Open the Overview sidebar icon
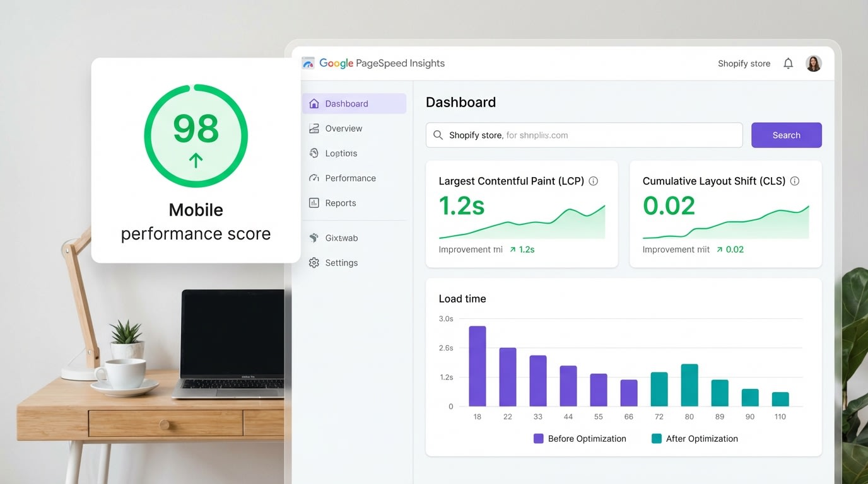Viewport: 868px width, 484px height. point(314,128)
